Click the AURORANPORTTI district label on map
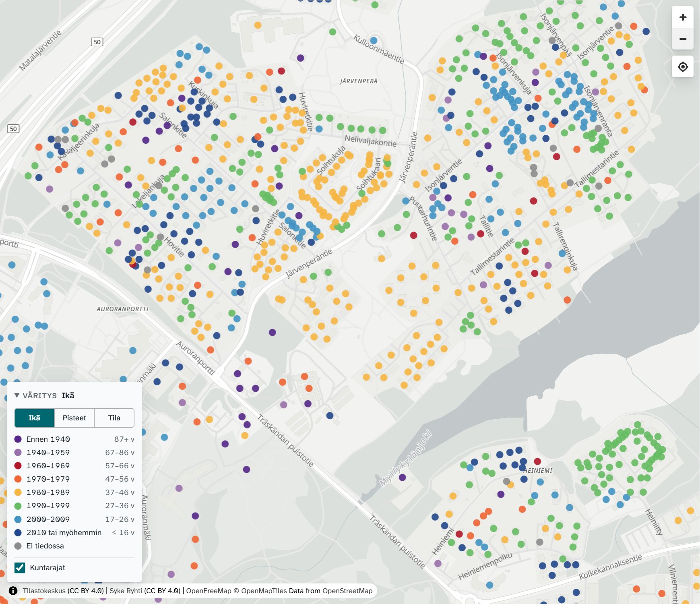The height and width of the screenshot is (604, 700). coord(122,309)
